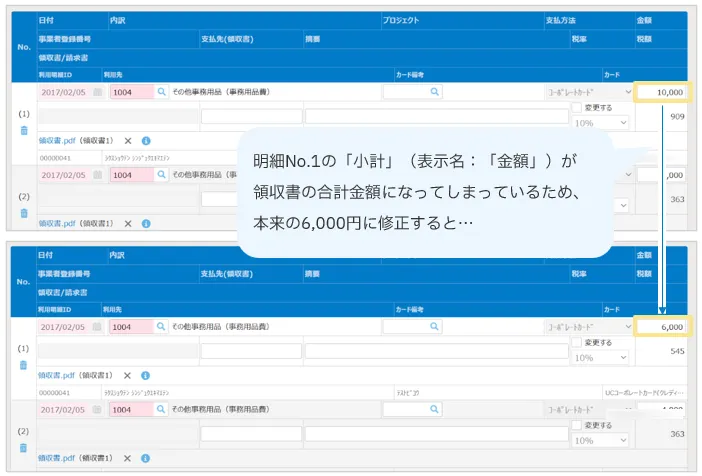Click the 10,000 amount field in upper table

[661, 92]
